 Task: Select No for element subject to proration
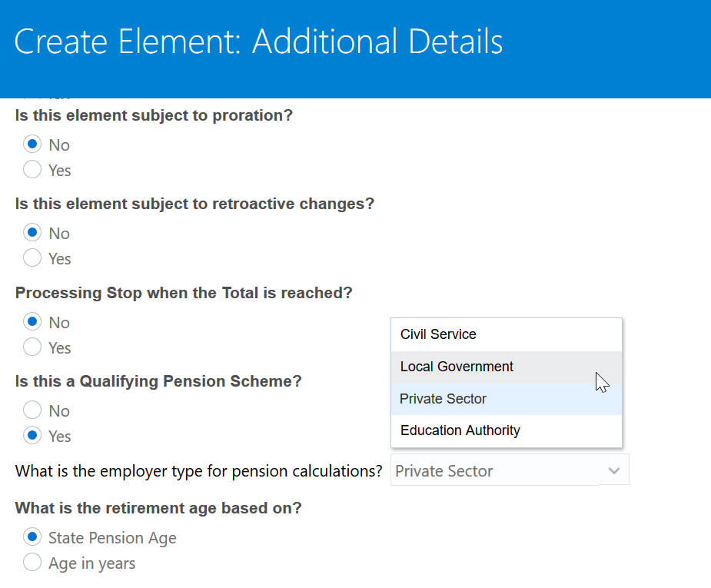tap(32, 145)
